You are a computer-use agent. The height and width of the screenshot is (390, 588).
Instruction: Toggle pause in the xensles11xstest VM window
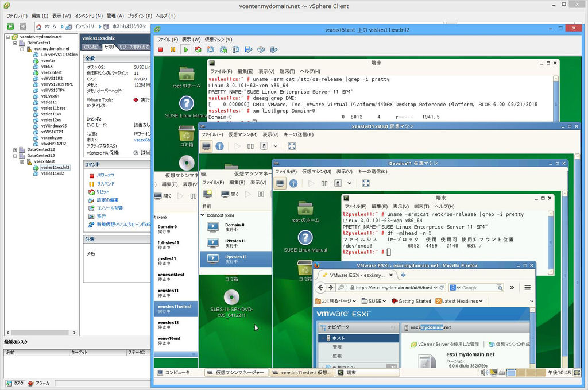(x=250, y=146)
